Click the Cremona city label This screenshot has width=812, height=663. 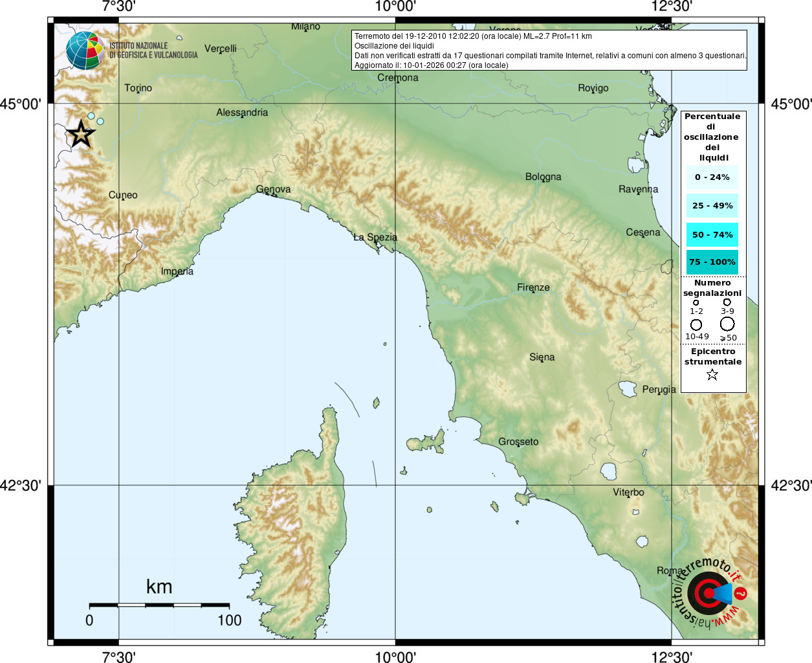[x=398, y=78]
